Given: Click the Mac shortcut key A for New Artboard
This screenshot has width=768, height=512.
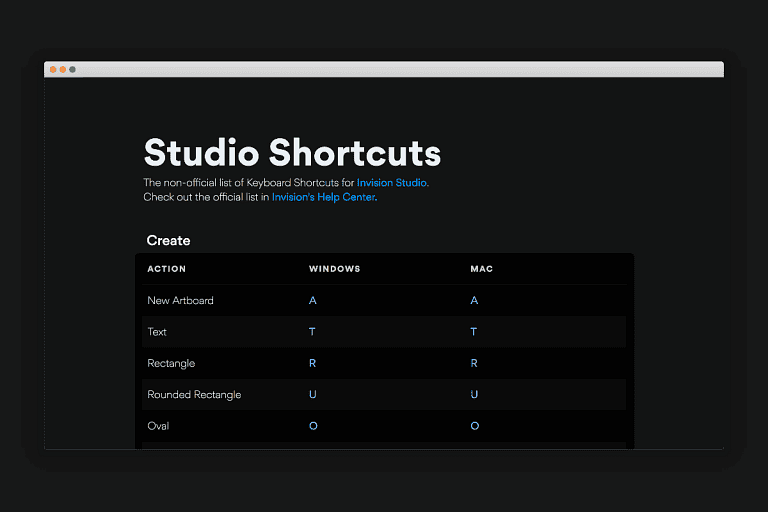Looking at the screenshot, I should tap(474, 300).
